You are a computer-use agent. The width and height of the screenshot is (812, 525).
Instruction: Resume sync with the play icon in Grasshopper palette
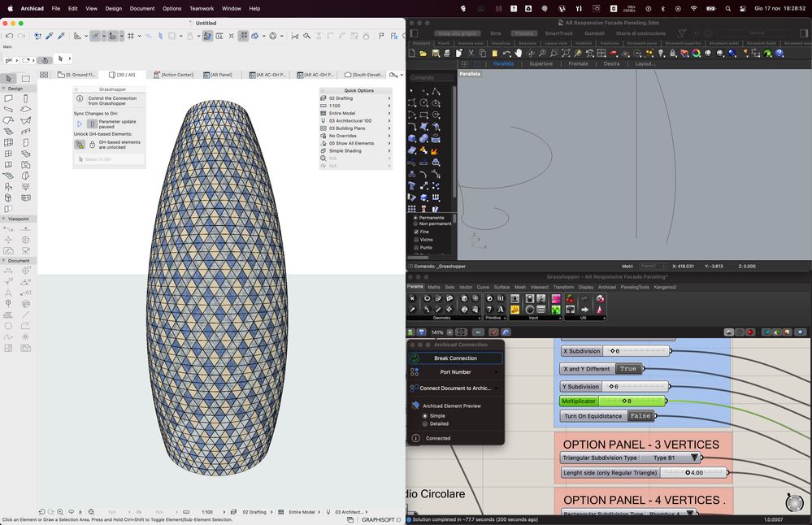tap(80, 124)
